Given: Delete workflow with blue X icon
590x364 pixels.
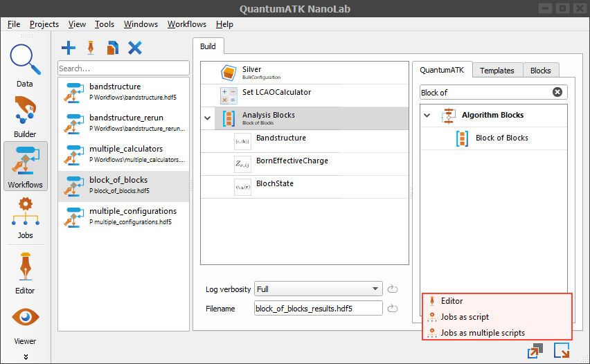Looking at the screenshot, I should click(x=135, y=48).
